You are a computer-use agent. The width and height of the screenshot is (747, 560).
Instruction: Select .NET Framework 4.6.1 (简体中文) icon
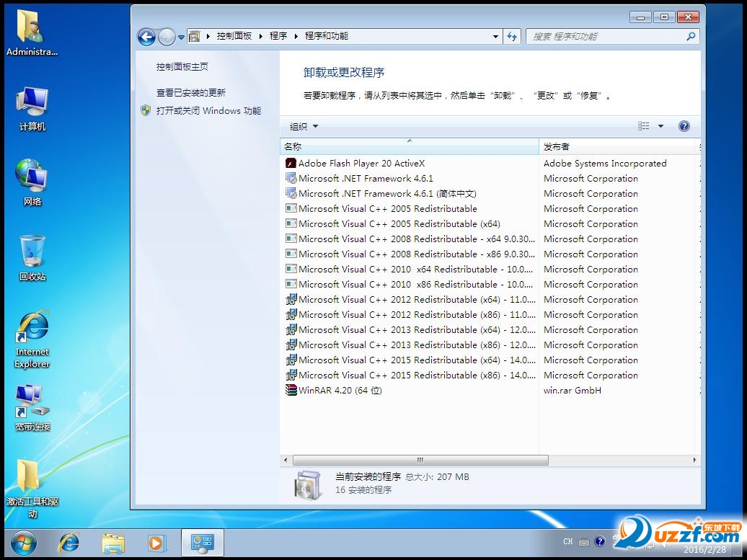point(291,194)
